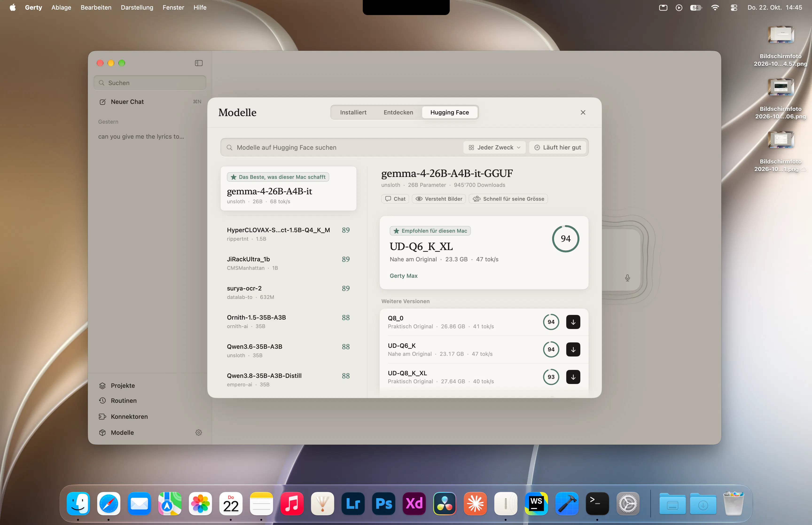Switch to the Installiert tab
The height and width of the screenshot is (525, 812).
353,112
